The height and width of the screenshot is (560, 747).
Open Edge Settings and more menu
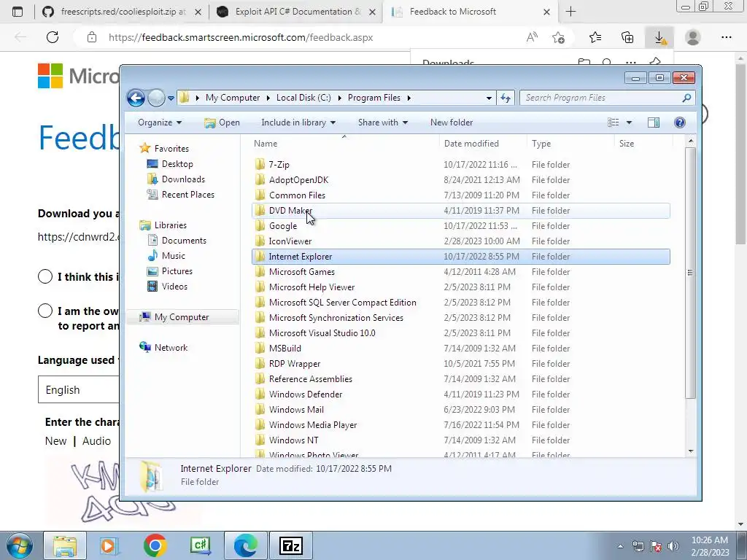pos(726,37)
